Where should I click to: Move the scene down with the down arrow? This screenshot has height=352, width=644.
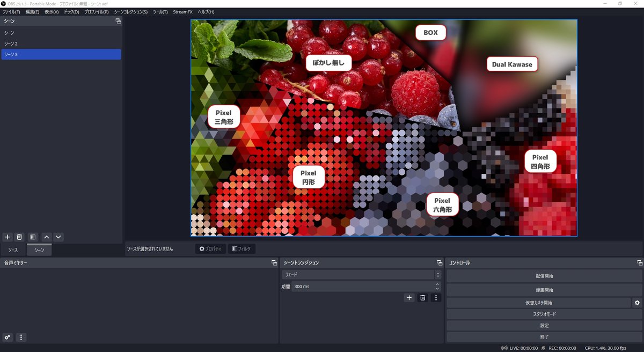tap(58, 237)
